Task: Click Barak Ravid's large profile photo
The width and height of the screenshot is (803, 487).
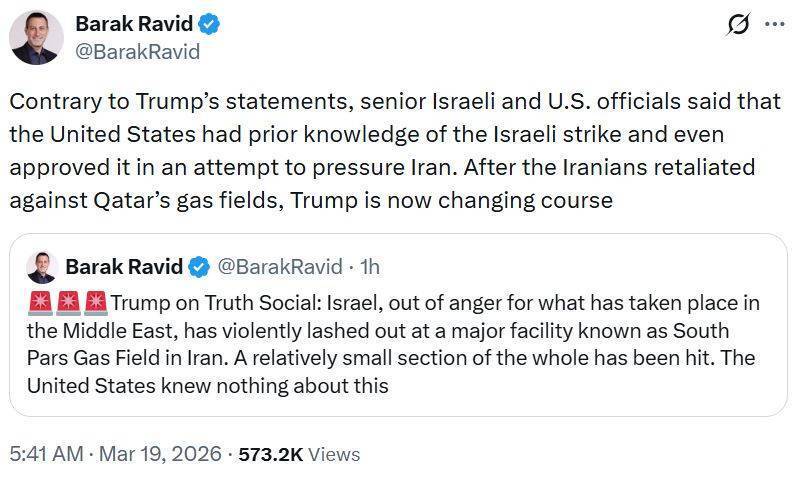Action: click(37, 38)
